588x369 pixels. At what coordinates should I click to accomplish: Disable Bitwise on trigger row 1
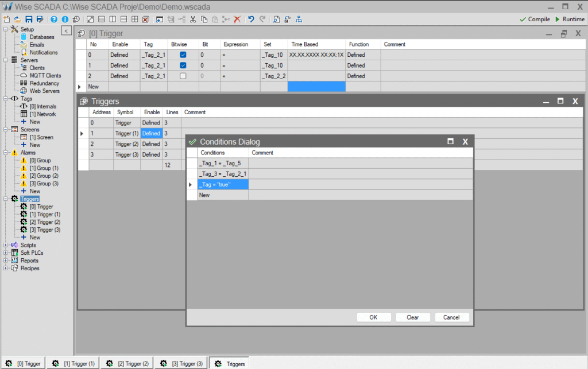pos(183,65)
